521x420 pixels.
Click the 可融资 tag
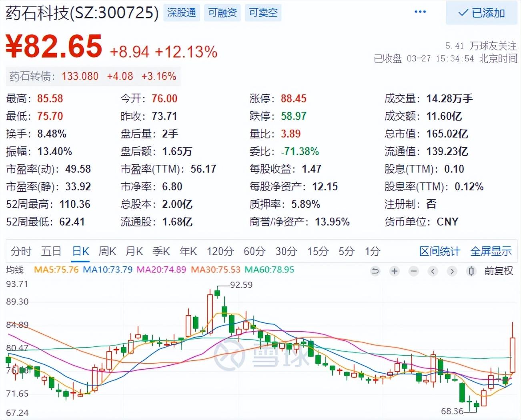pos(222,13)
